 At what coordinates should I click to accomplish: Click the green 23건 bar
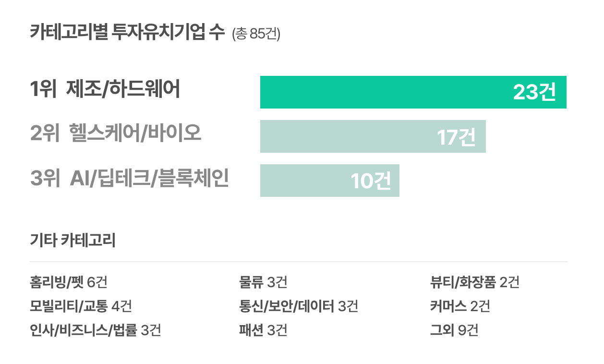click(x=413, y=92)
